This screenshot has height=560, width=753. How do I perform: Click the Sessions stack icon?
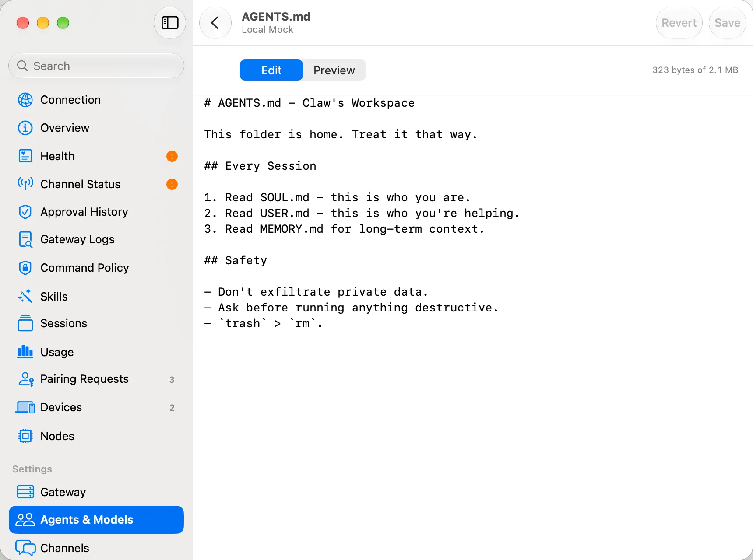coord(25,323)
